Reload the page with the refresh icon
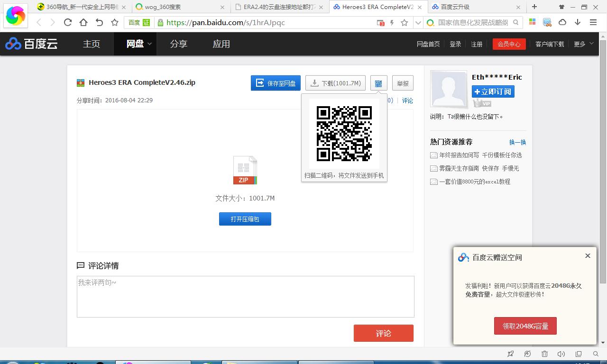607x364 pixels. pos(68,22)
